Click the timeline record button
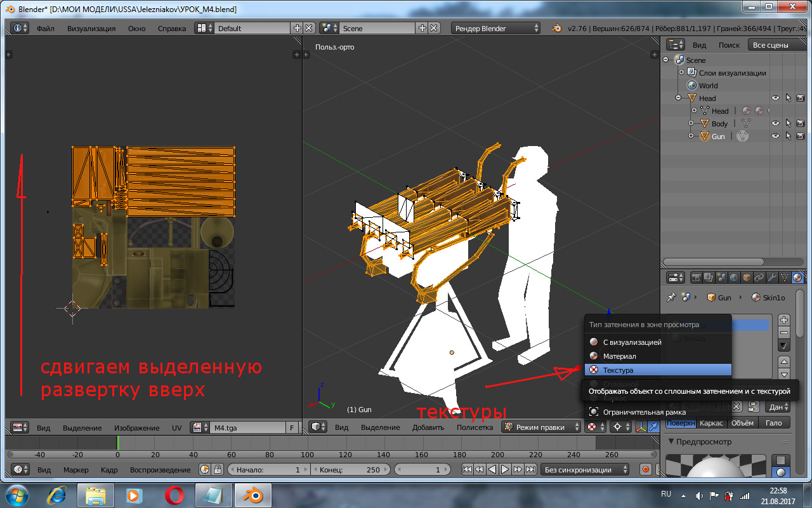Viewport: 812px width, 508px height. (x=646, y=470)
